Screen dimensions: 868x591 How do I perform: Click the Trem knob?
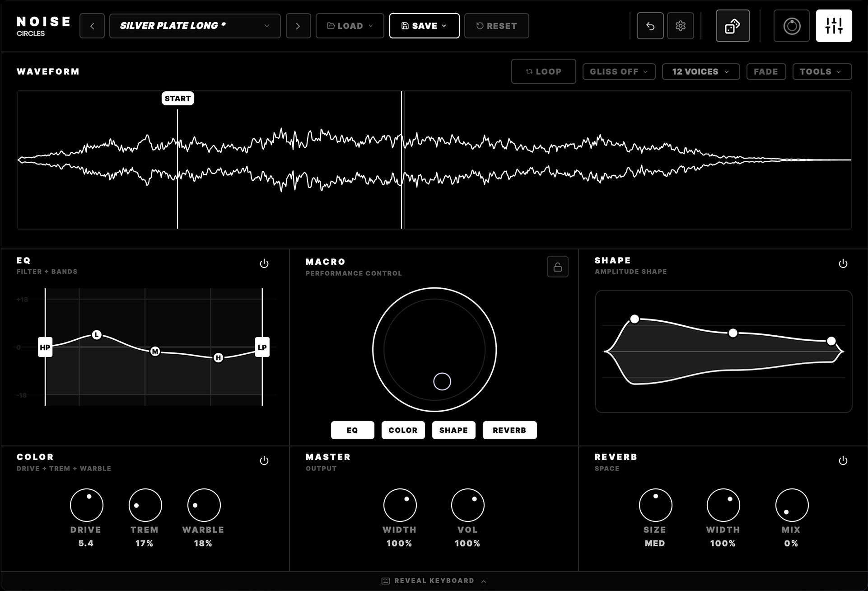[x=145, y=505]
